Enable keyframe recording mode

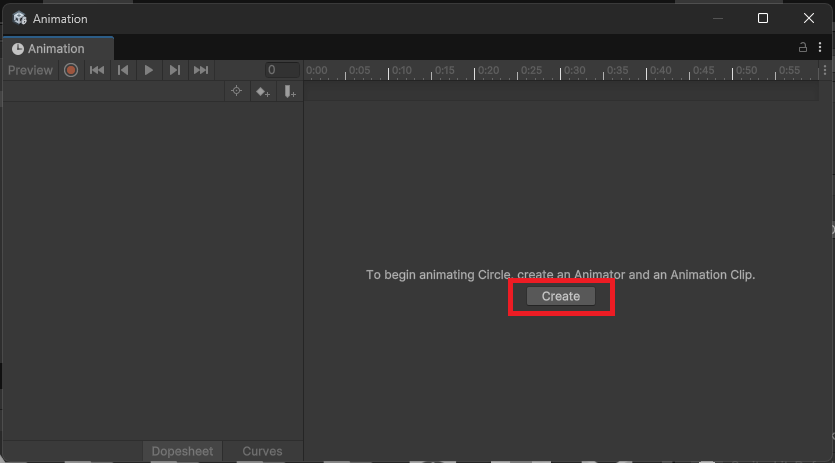click(x=71, y=70)
